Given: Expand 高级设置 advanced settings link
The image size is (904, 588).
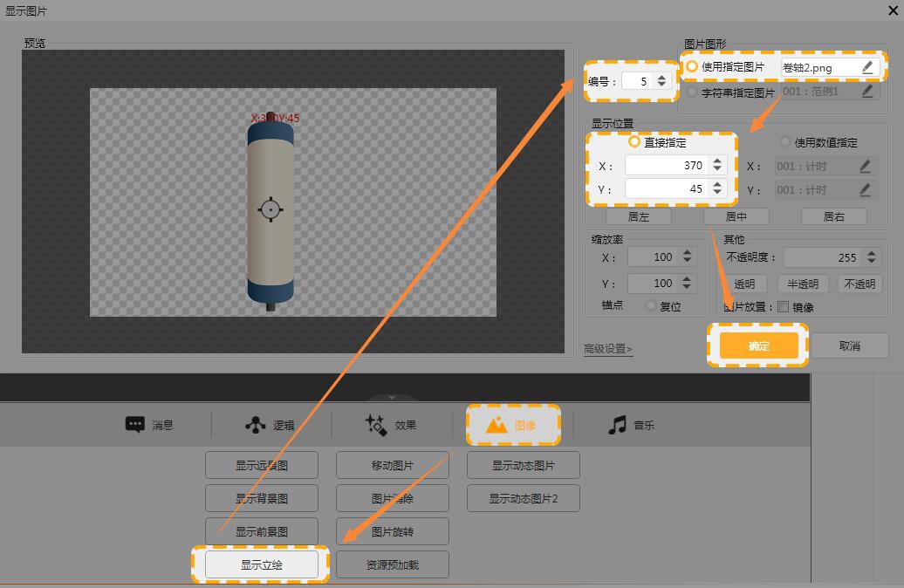Looking at the screenshot, I should [608, 349].
